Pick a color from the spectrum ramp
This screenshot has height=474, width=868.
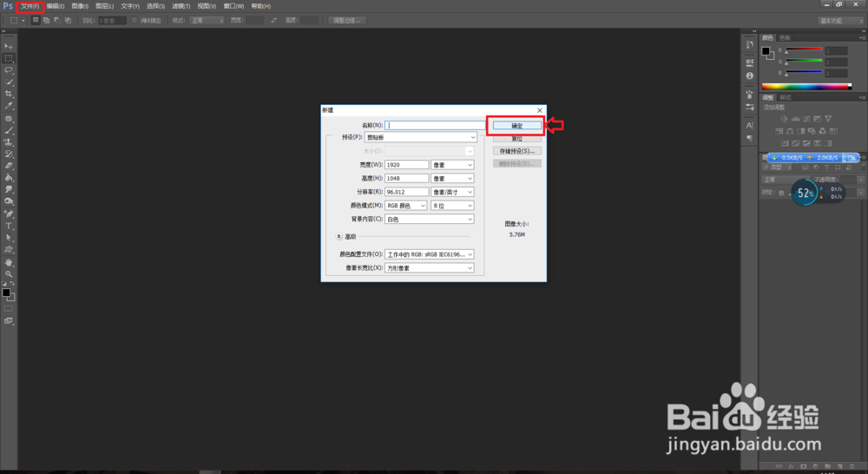806,87
